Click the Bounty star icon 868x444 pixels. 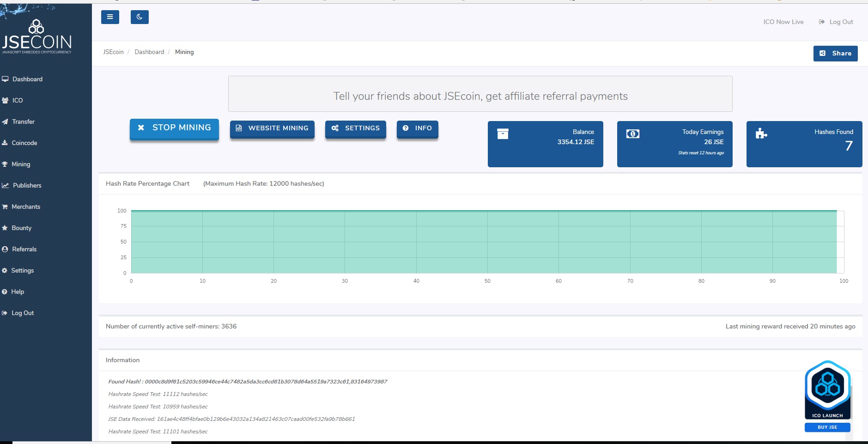point(5,228)
